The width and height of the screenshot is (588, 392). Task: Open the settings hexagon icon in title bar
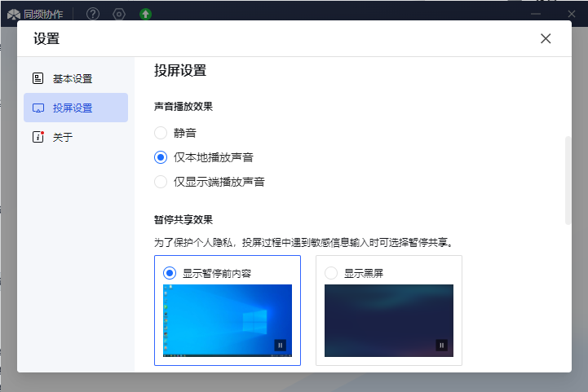click(119, 14)
